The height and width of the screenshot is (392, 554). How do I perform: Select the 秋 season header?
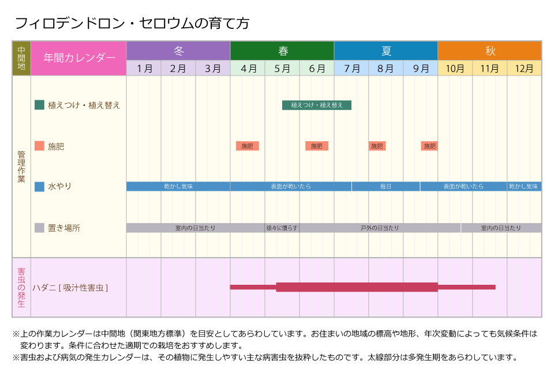click(490, 51)
